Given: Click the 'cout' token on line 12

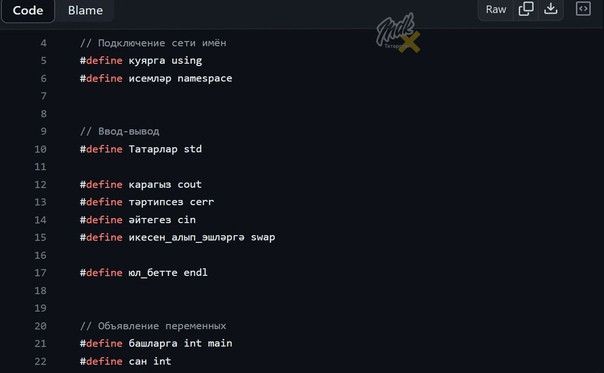Looking at the screenshot, I should [190, 185].
